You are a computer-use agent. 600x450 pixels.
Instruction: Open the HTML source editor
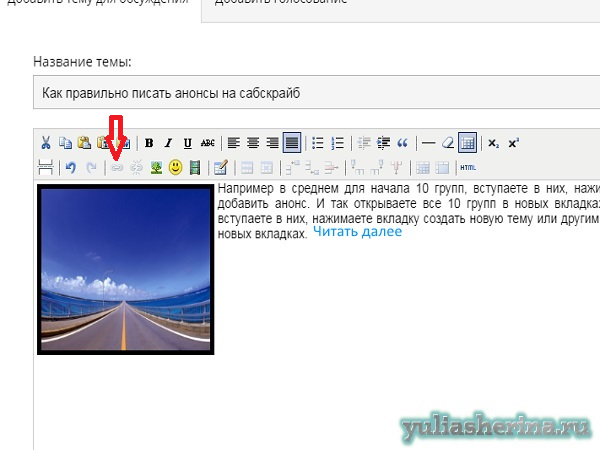click(x=468, y=168)
